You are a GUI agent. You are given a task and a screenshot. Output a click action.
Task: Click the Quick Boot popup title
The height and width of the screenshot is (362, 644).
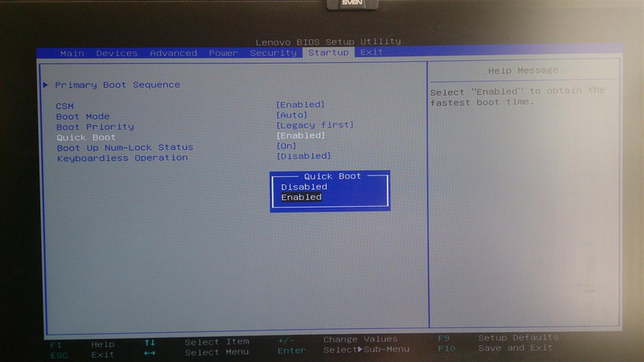(x=332, y=176)
